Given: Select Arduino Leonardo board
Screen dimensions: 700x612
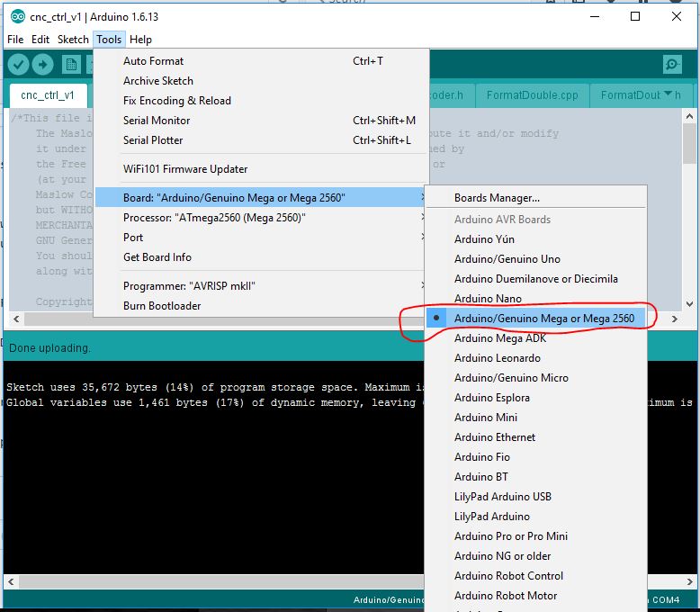Looking at the screenshot, I should pyautogui.click(x=535, y=358).
